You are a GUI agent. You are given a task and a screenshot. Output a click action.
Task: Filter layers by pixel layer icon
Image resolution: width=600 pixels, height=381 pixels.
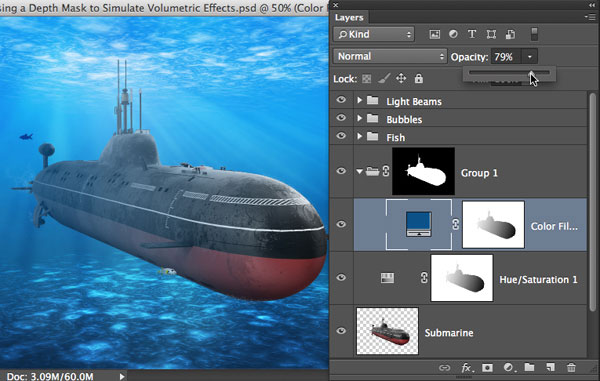pyautogui.click(x=434, y=34)
